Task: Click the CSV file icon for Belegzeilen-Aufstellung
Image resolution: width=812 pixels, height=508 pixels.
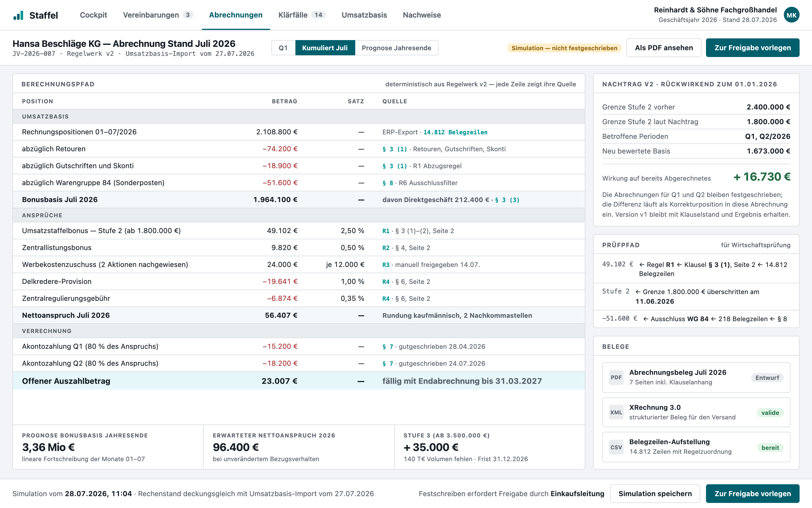Action: coord(616,447)
